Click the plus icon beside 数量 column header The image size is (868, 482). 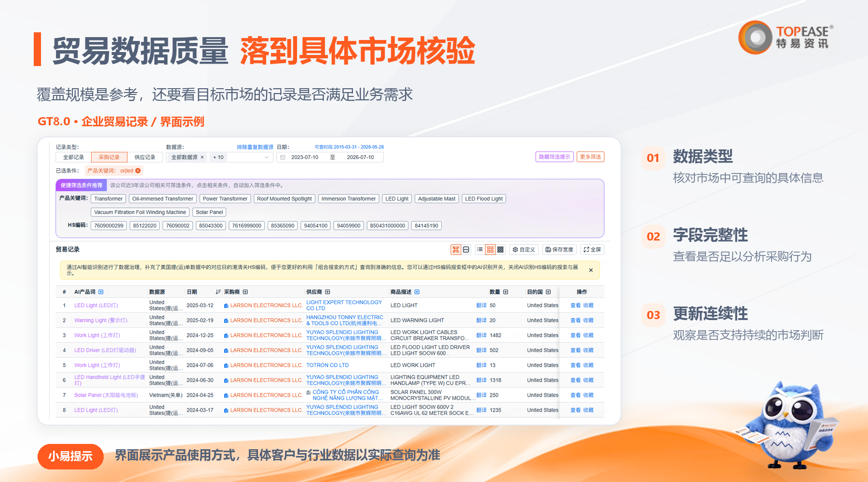506,292
